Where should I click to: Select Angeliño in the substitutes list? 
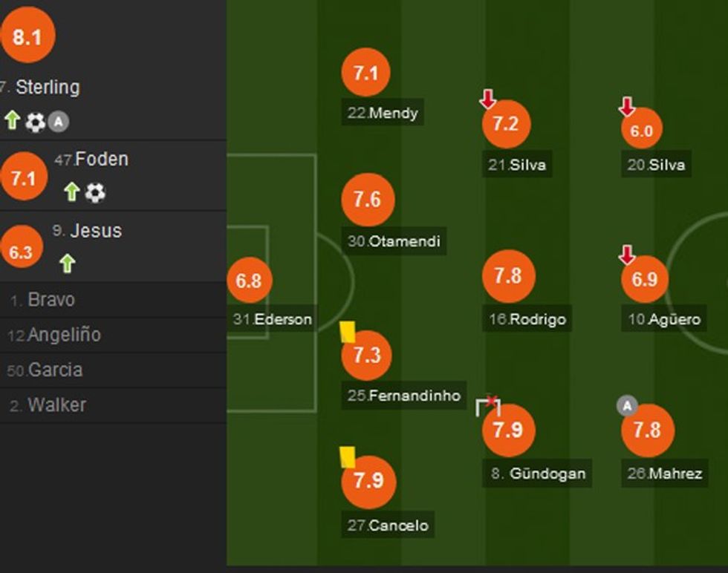63,335
